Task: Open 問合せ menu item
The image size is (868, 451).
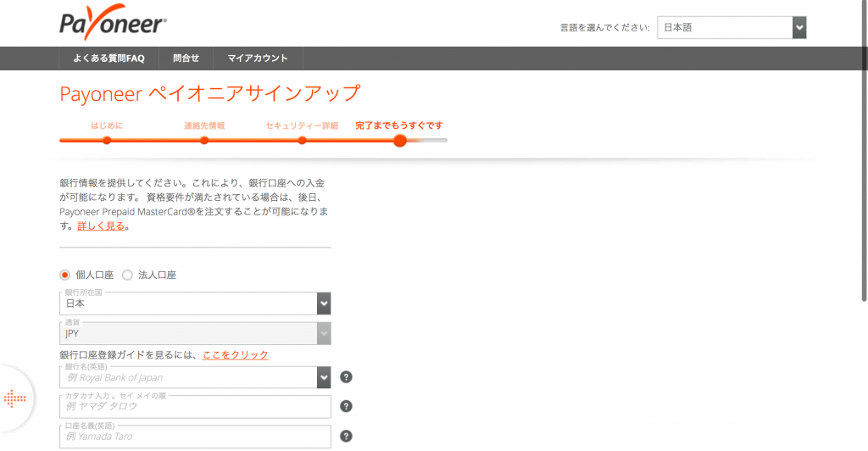Action: (x=186, y=58)
